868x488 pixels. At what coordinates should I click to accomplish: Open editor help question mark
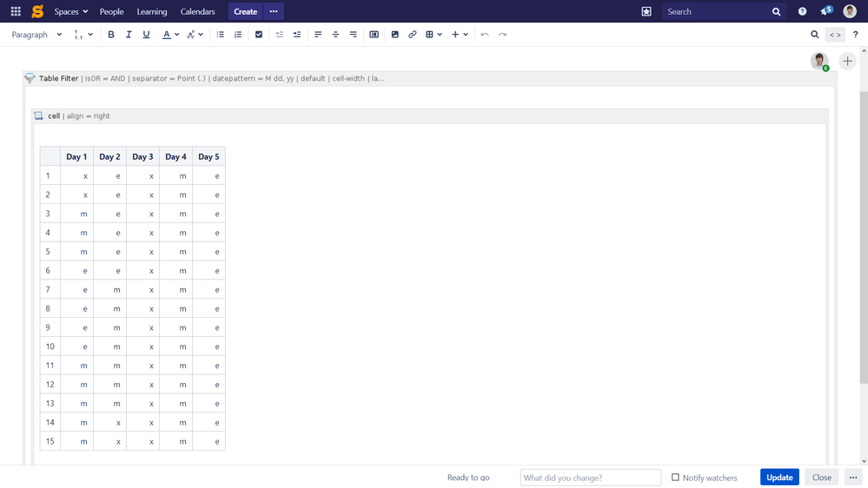coord(855,35)
